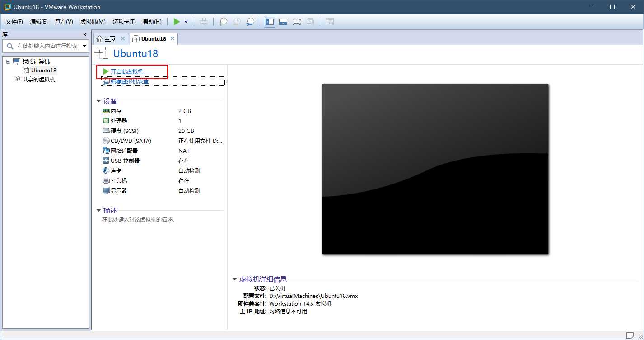
Task: Click the revert to snapshot toolbar icon
Action: click(x=237, y=22)
